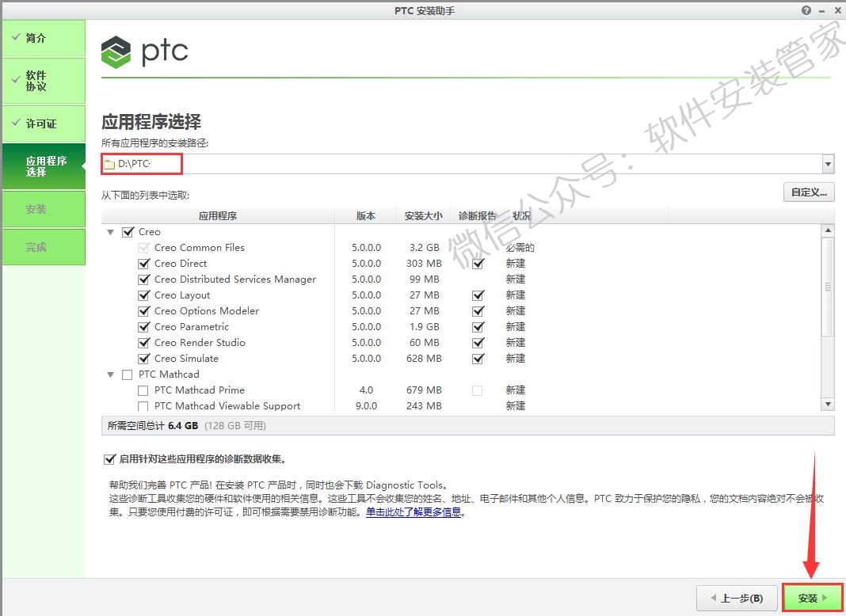Collapse the Creo tree node
The width and height of the screenshot is (846, 616).
[110, 231]
